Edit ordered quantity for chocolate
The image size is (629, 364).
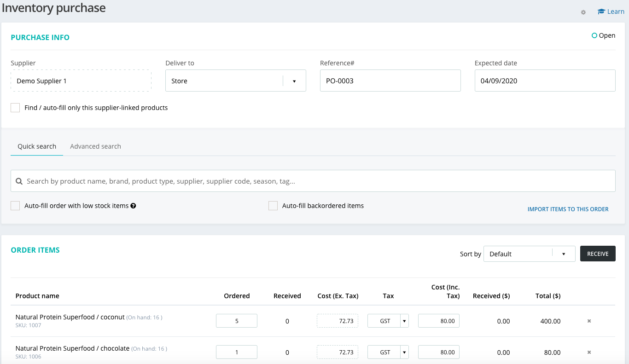click(237, 352)
